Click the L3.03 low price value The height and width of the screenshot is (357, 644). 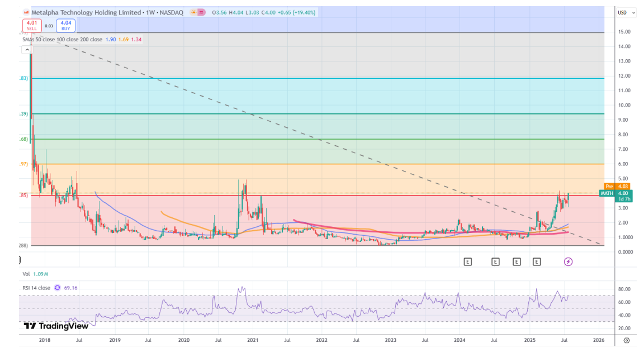pyautogui.click(x=252, y=13)
